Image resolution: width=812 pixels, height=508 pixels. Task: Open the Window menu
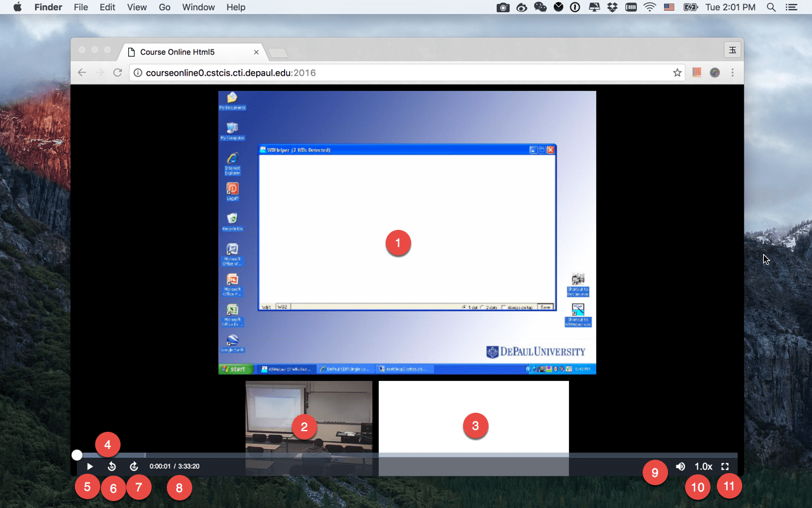pyautogui.click(x=199, y=7)
